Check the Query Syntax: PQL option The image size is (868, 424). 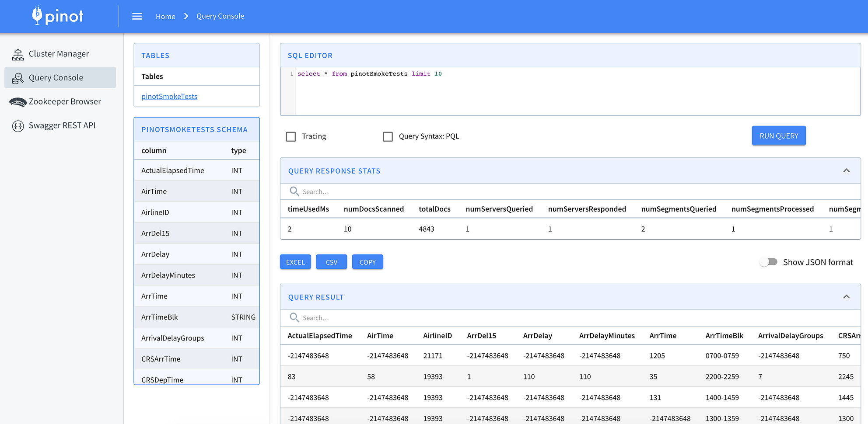point(388,136)
